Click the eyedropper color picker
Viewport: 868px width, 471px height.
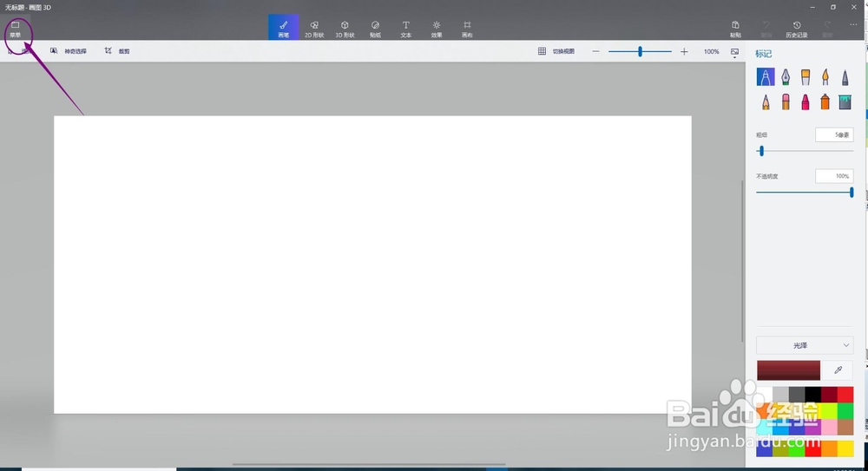click(838, 370)
